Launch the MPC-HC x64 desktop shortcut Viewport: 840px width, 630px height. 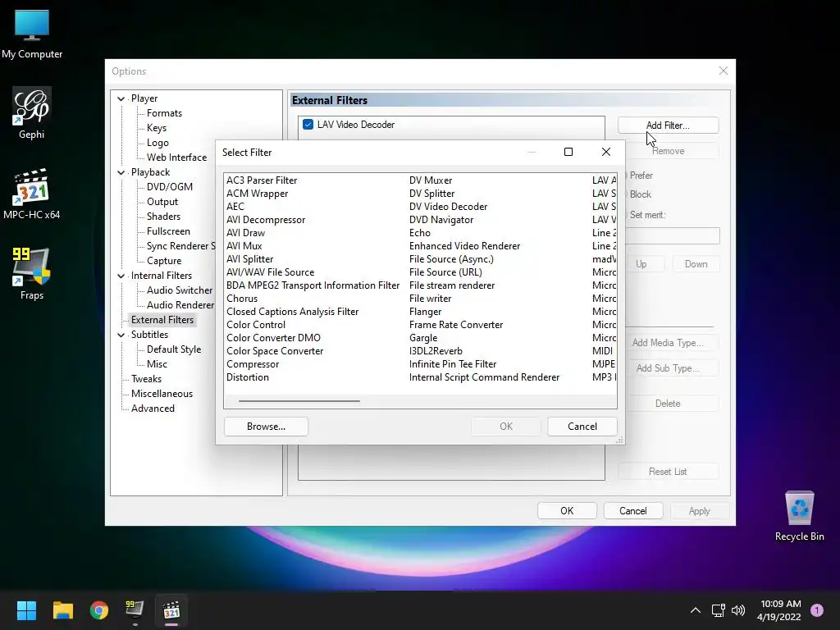pos(32,194)
